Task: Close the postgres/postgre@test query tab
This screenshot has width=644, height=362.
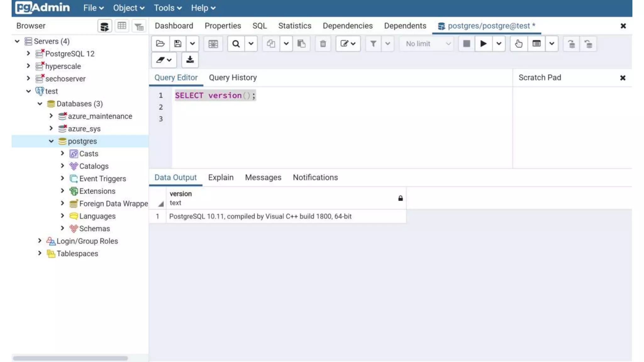Action: click(623, 26)
